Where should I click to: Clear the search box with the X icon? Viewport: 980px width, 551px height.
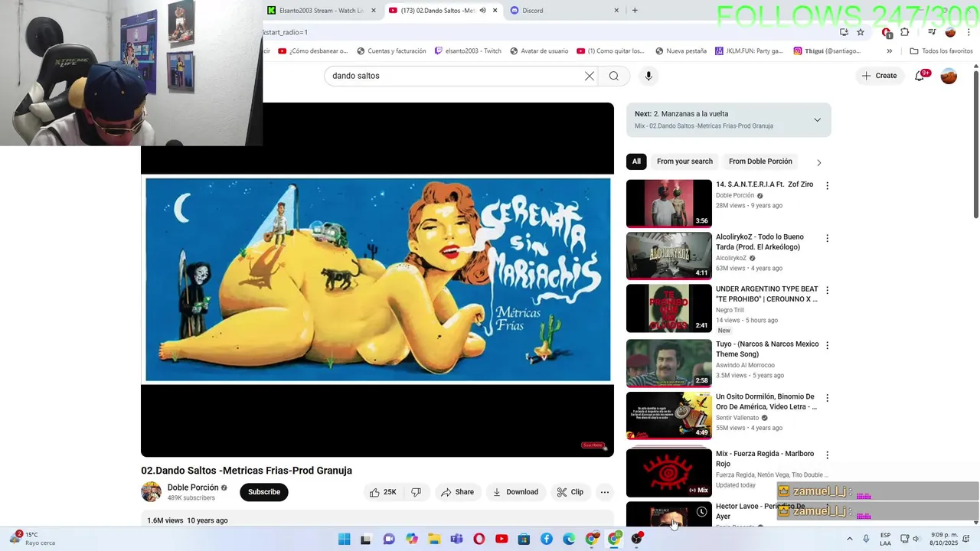590,76
